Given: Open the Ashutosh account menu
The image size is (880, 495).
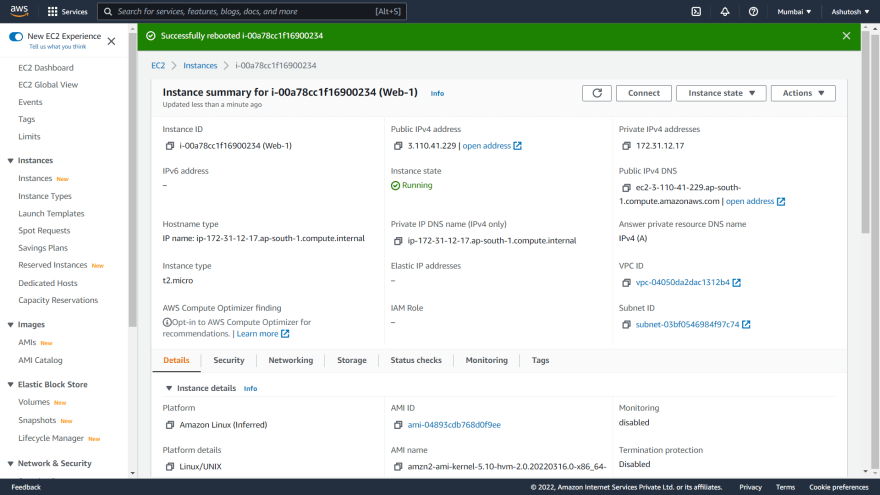Looking at the screenshot, I should pyautogui.click(x=850, y=11).
